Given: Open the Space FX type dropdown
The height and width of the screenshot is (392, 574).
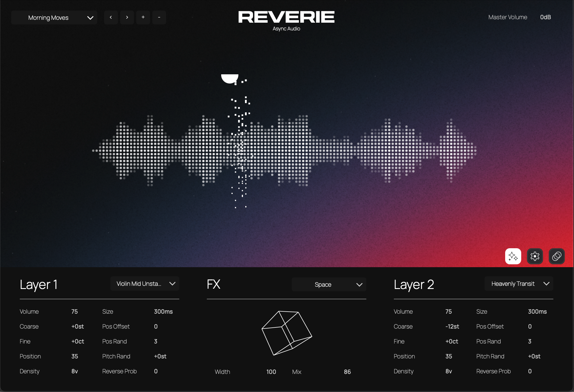Looking at the screenshot, I should 329,284.
